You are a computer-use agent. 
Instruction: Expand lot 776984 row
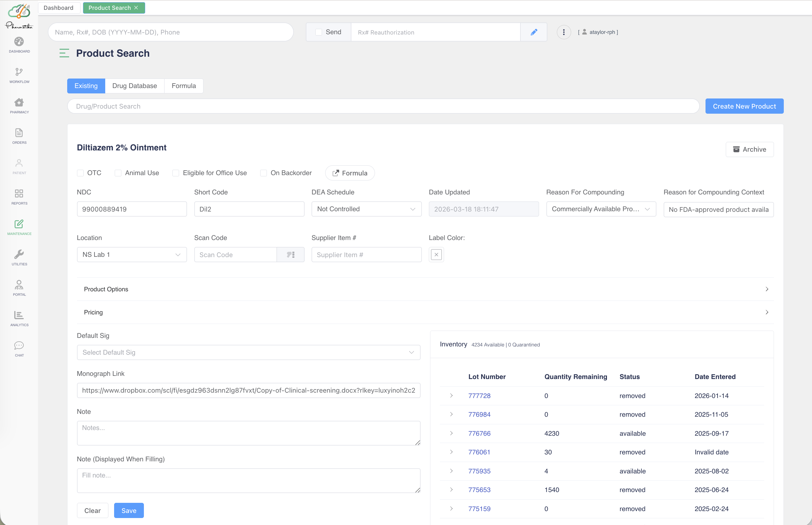[x=451, y=414]
